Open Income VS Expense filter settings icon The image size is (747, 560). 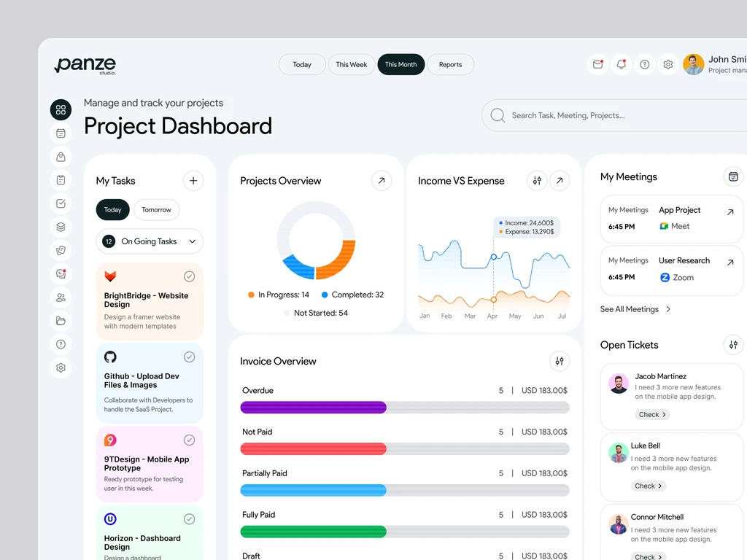pyautogui.click(x=537, y=181)
